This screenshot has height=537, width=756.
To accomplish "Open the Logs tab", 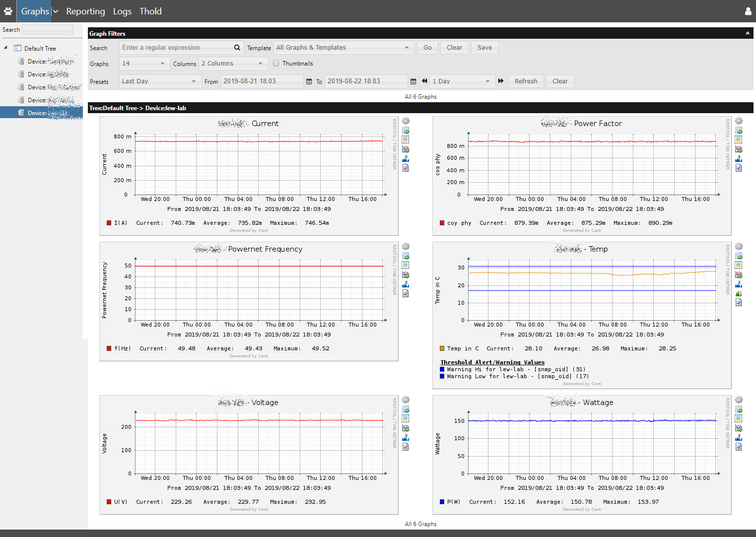I will click(x=122, y=11).
